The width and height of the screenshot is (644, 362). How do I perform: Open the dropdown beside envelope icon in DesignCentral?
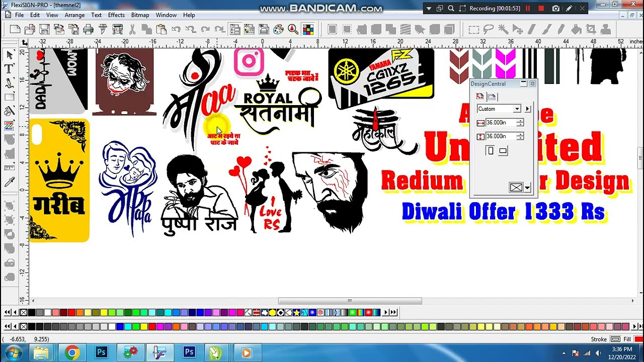pyautogui.click(x=527, y=188)
